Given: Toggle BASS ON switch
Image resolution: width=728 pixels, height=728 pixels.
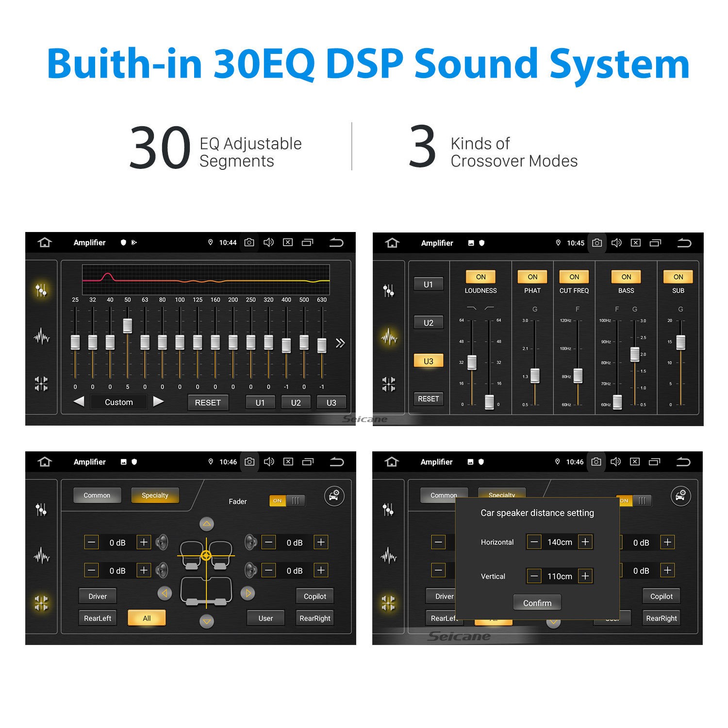Looking at the screenshot, I should click(x=626, y=277).
